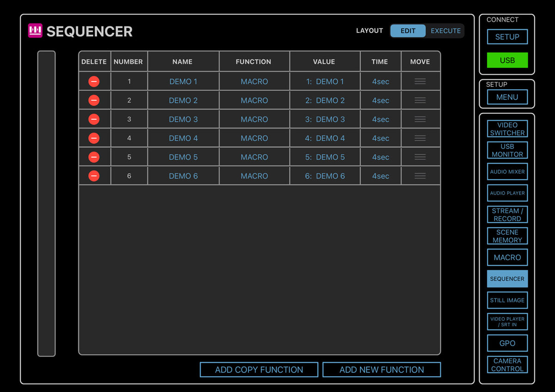Screen dimensions: 555x392
Task: Click the move handle for DEMO 2 row
Action: click(420, 100)
